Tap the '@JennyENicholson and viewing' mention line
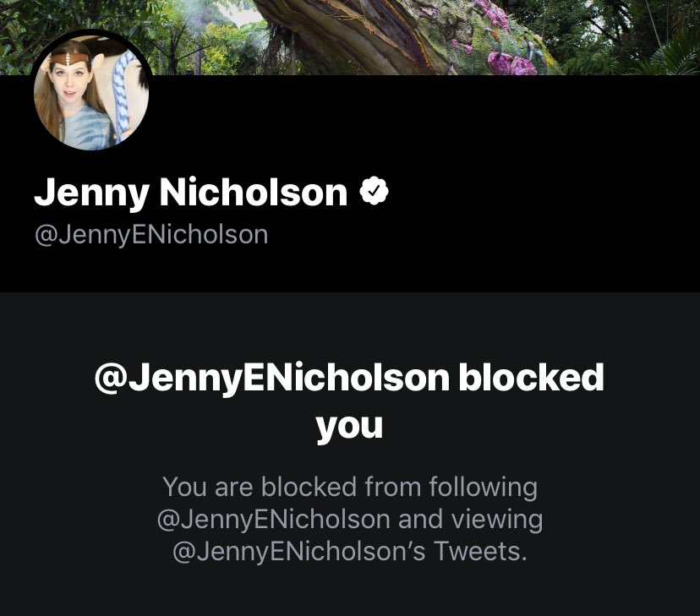 350,520
